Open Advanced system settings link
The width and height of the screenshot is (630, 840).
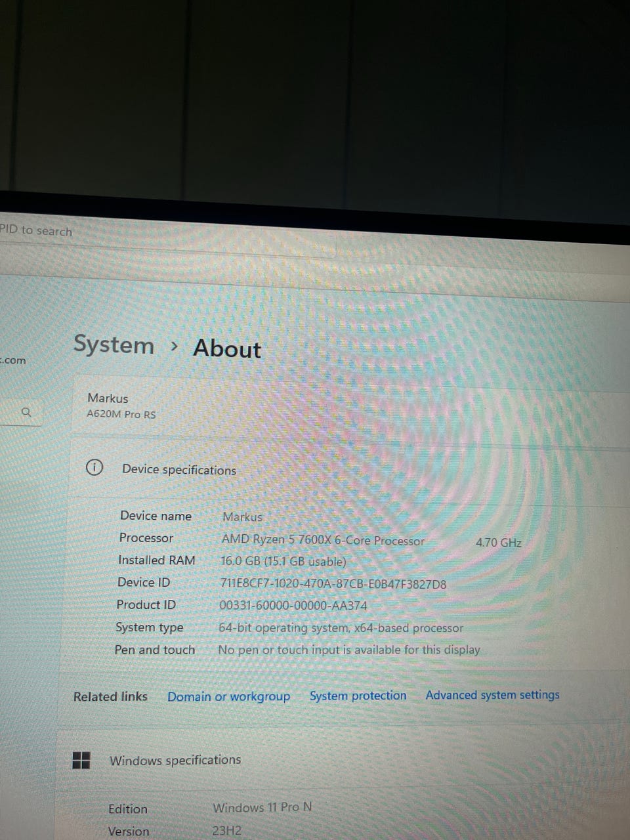pyautogui.click(x=492, y=695)
